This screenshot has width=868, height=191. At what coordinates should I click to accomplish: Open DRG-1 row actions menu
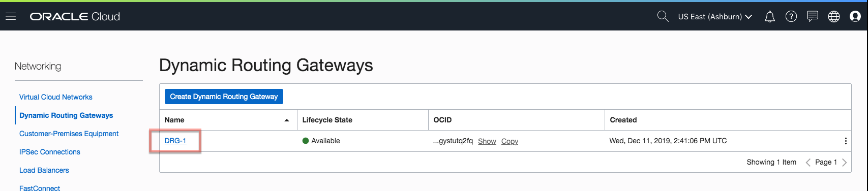pos(846,141)
